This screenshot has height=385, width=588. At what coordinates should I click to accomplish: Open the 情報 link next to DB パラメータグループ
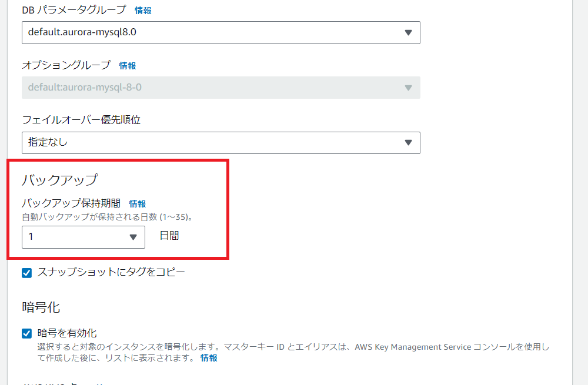coord(143,11)
